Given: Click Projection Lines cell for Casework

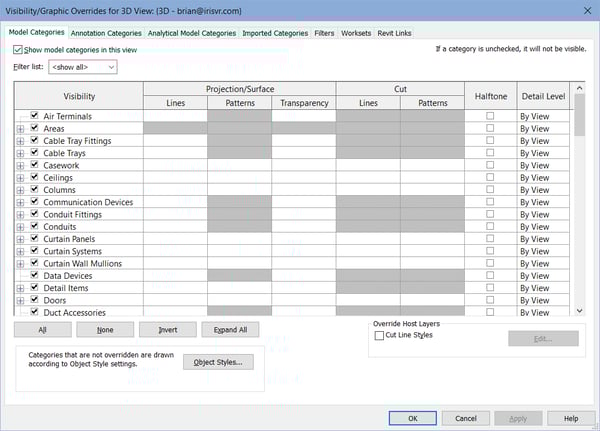Looking at the screenshot, I should click(x=175, y=166).
